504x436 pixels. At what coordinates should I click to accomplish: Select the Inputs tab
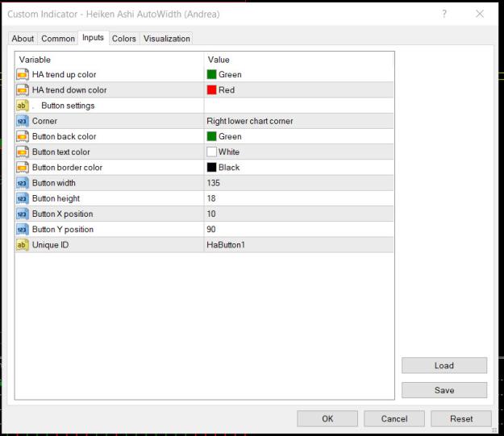(93, 38)
